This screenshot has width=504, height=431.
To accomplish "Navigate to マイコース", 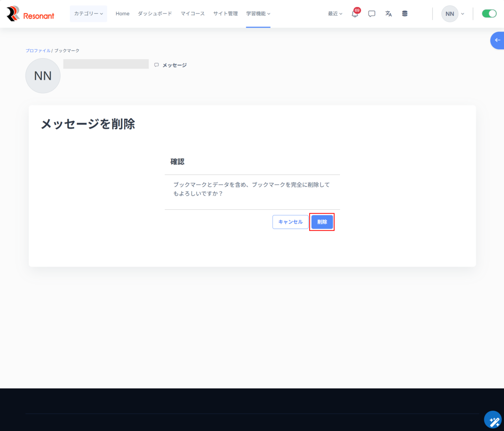I will pyautogui.click(x=192, y=14).
